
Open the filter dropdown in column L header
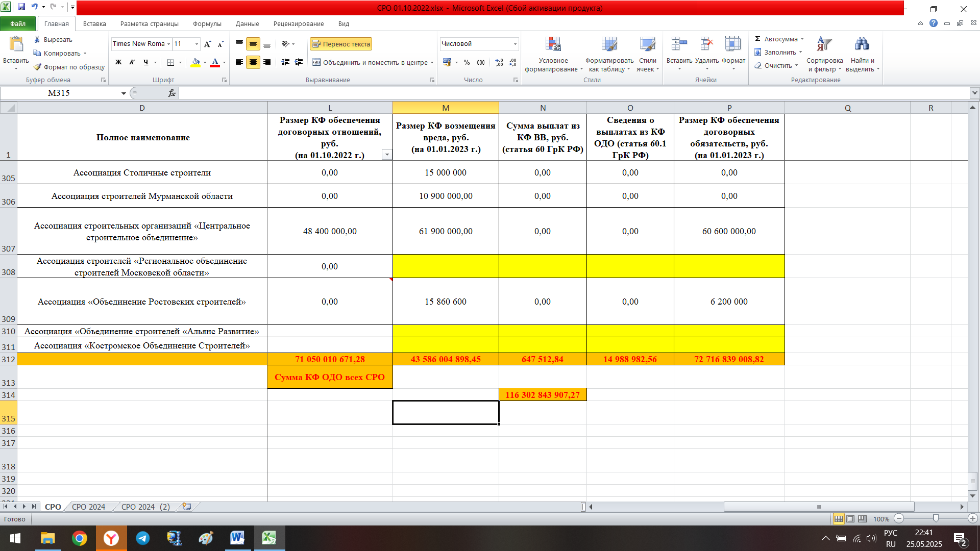coord(387,155)
